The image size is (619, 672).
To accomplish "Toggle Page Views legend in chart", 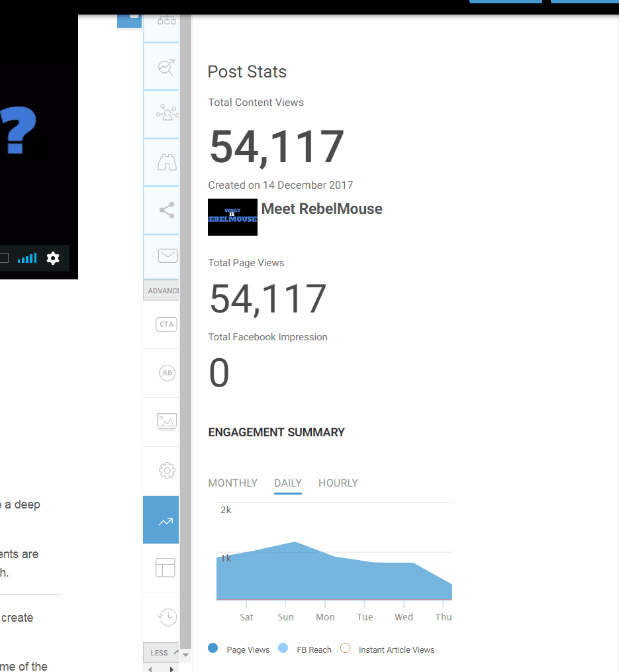I will [x=240, y=650].
